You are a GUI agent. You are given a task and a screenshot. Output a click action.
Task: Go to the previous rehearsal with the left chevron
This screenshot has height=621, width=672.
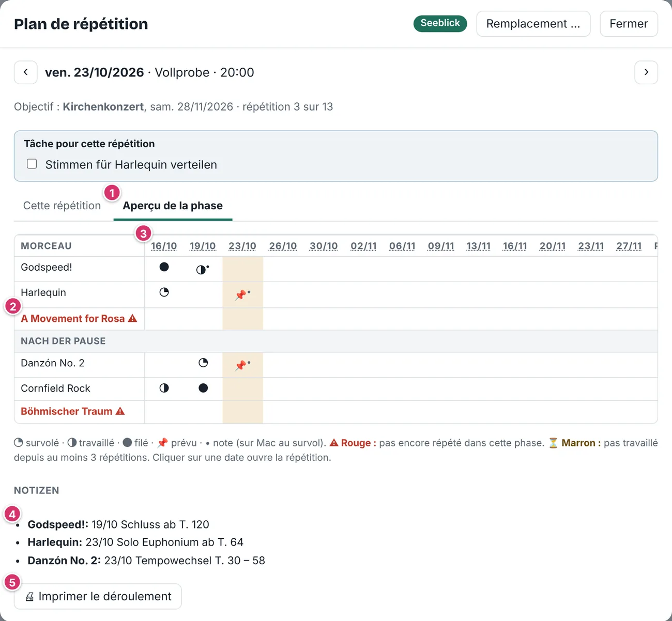(25, 72)
